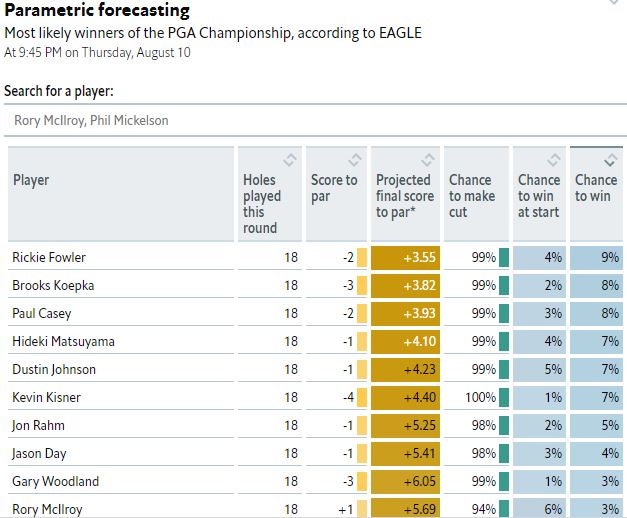Select Gary Woodland in the player list
The width and height of the screenshot is (627, 518).
pos(55,481)
